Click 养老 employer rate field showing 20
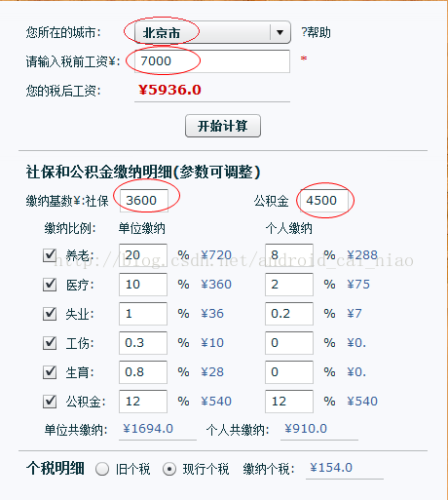This screenshot has height=500, width=448. pos(143,255)
